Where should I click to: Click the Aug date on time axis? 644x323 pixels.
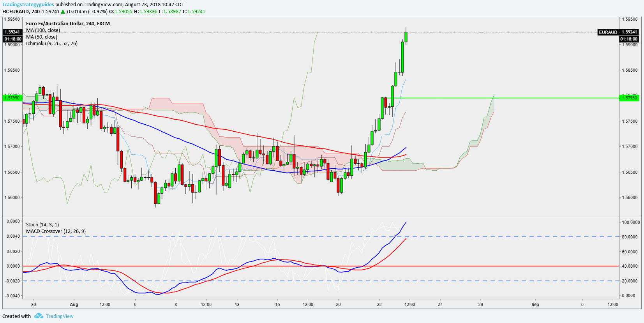(74, 305)
